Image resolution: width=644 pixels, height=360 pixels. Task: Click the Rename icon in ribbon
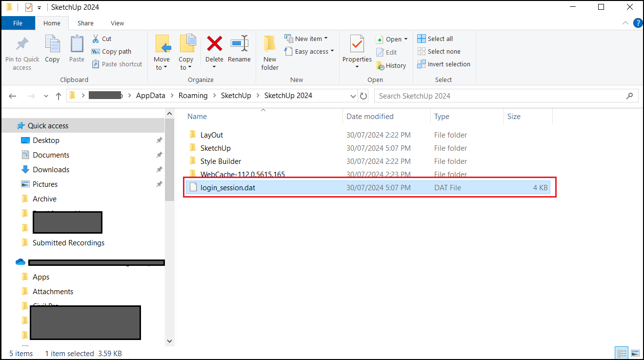click(x=239, y=44)
